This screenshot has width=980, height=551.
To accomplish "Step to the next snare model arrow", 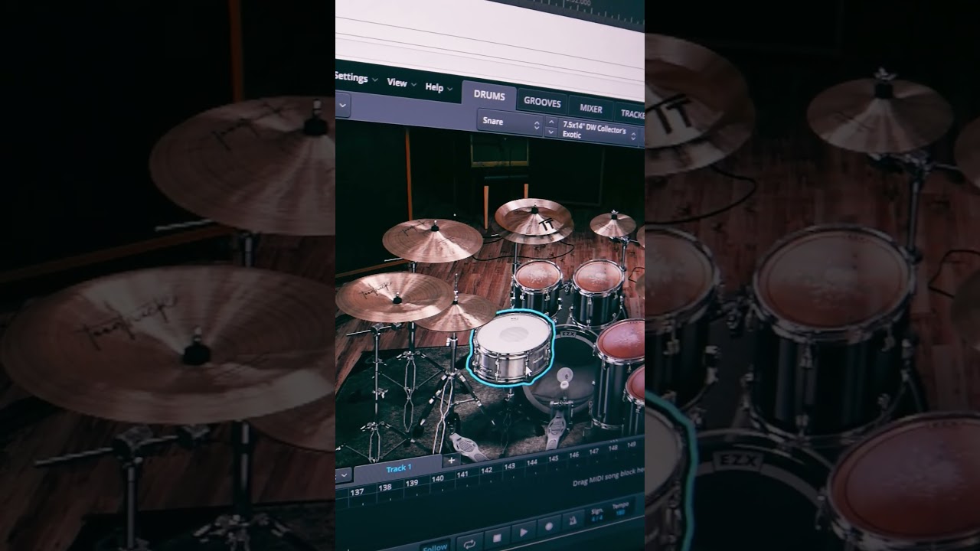I will [551, 132].
